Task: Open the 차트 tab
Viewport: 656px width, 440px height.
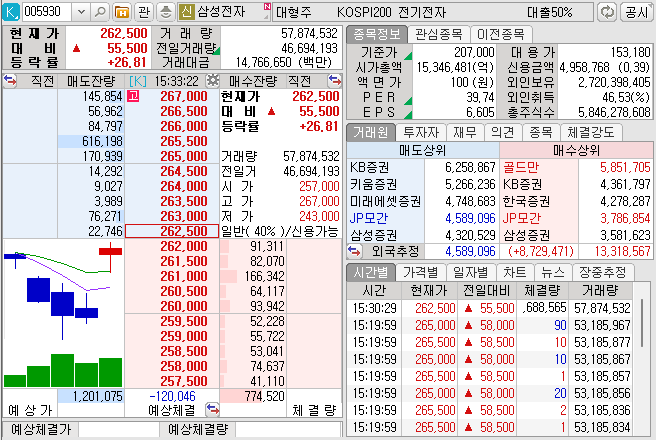Action: click(515, 273)
